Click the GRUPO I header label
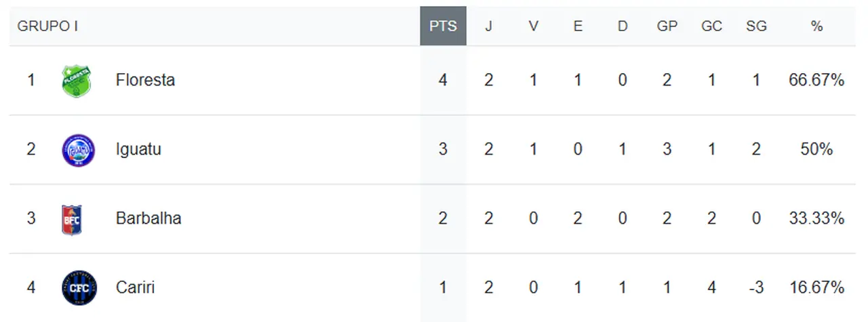Image resolution: width=868 pixels, height=322 pixels. [x=47, y=26]
